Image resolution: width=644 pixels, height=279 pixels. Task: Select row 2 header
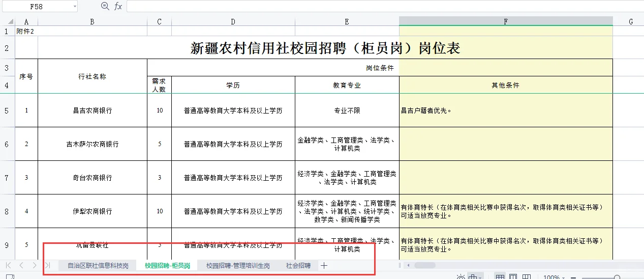7,48
